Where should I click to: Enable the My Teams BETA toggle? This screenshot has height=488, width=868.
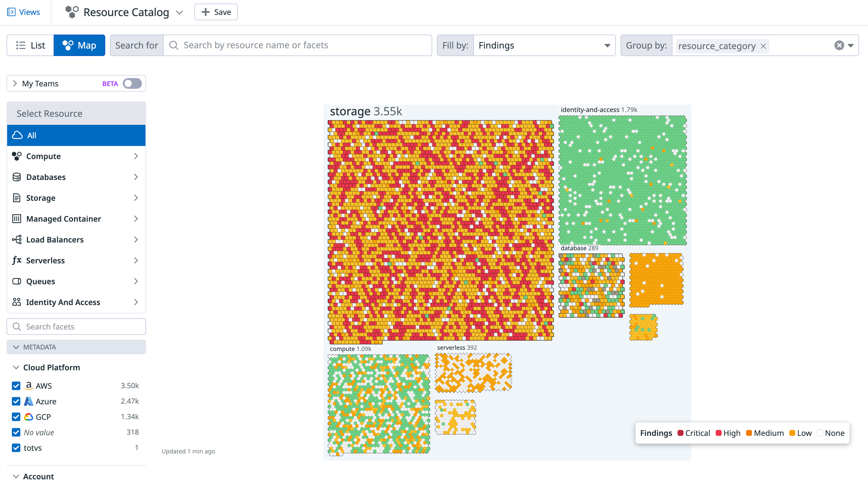click(132, 83)
